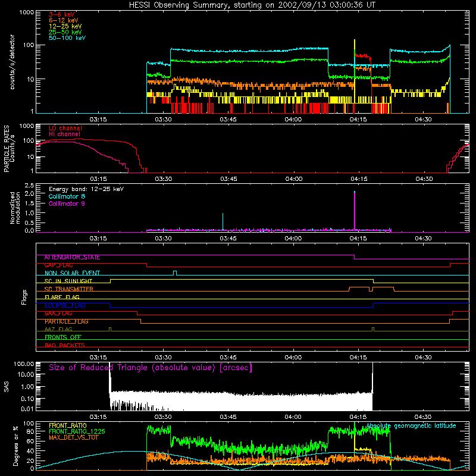This screenshot has width=476, height=476.
Task: Click the 04:15 tick label under the SAS plot
Action: coord(358,417)
